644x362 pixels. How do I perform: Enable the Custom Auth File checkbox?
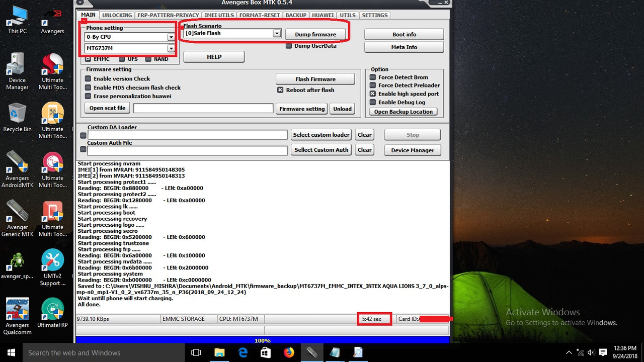click(83, 150)
